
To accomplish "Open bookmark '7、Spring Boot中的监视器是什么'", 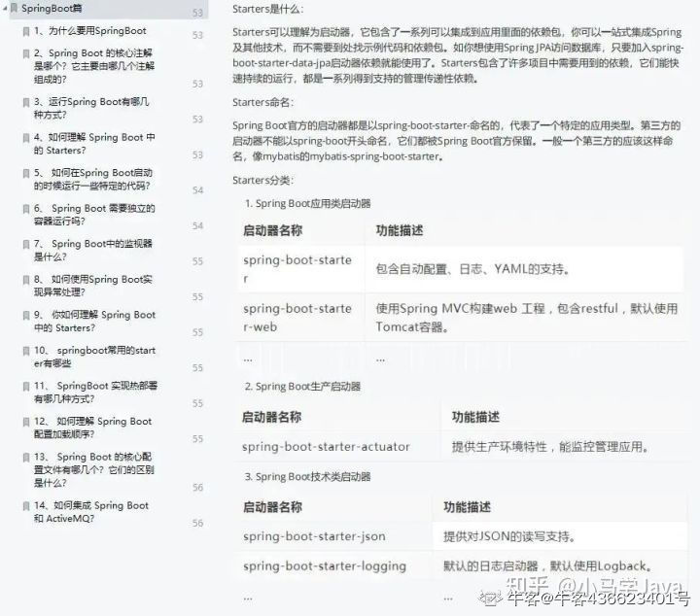I will click(93, 251).
